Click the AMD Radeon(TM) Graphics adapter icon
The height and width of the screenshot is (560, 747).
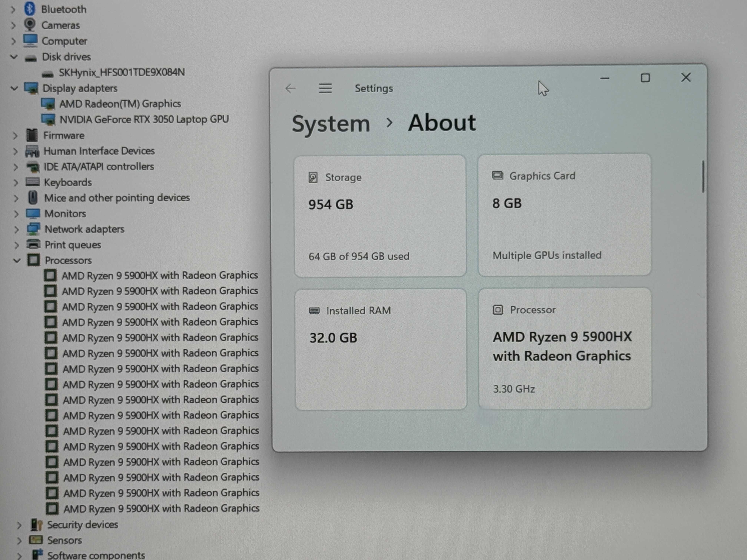(x=48, y=104)
